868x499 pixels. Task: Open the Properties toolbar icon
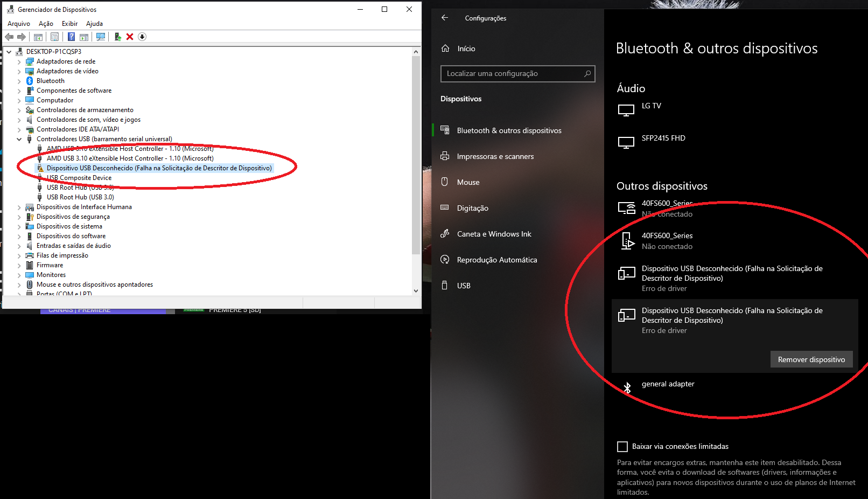[x=54, y=37]
